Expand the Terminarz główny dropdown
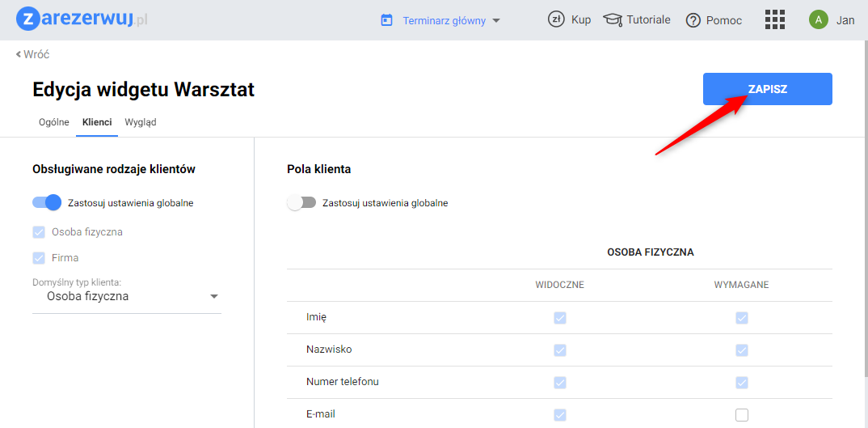Image resolution: width=868 pixels, height=428 pixels. (x=496, y=21)
